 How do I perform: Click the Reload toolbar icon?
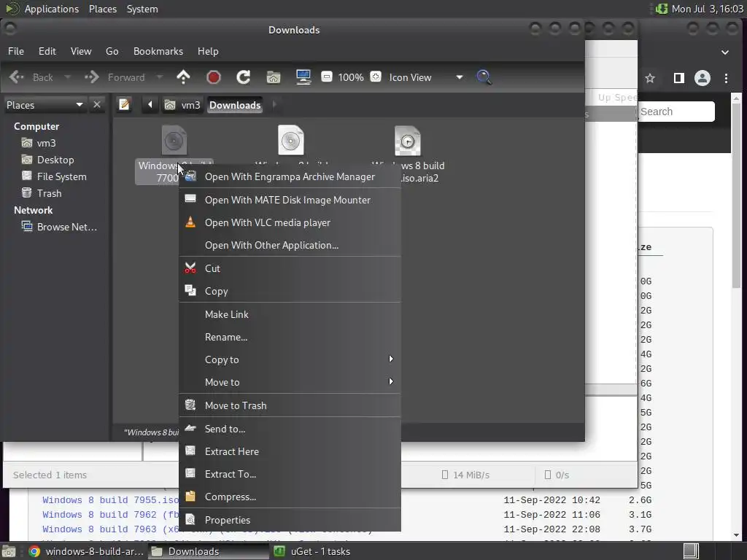[x=244, y=77]
